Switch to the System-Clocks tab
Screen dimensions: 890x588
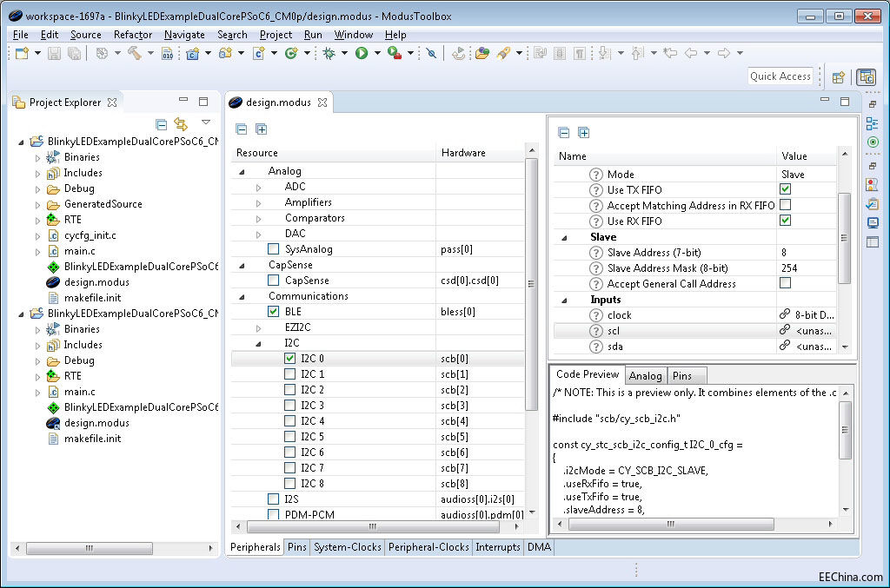point(348,547)
